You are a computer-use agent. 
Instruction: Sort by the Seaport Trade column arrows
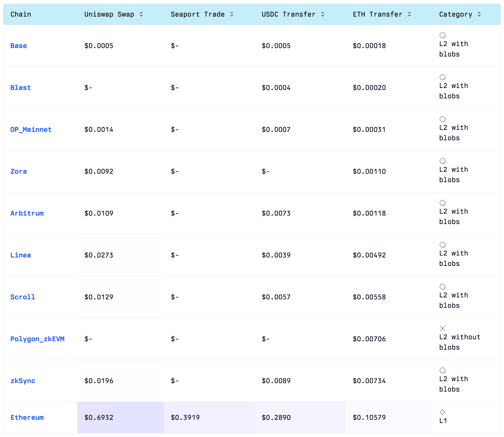click(232, 14)
